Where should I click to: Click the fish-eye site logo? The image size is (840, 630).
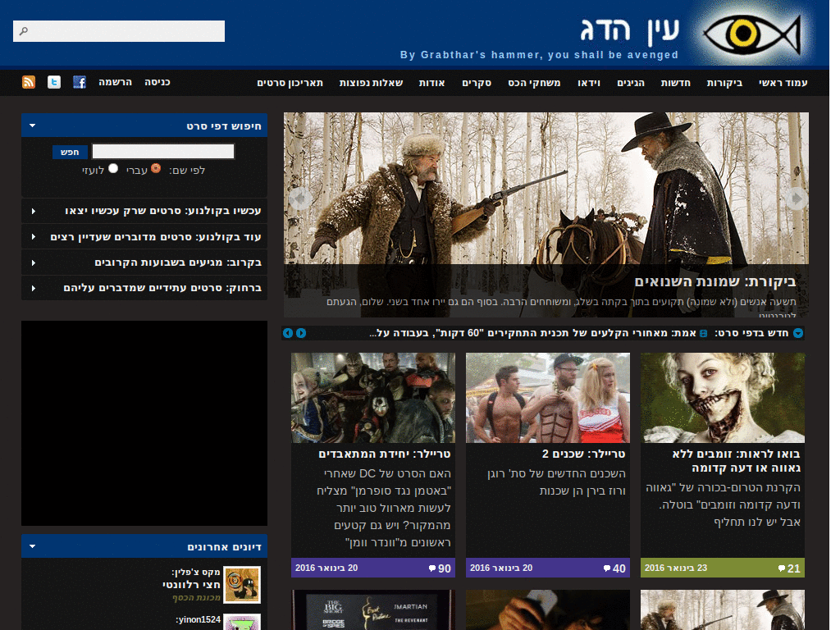[x=752, y=34]
